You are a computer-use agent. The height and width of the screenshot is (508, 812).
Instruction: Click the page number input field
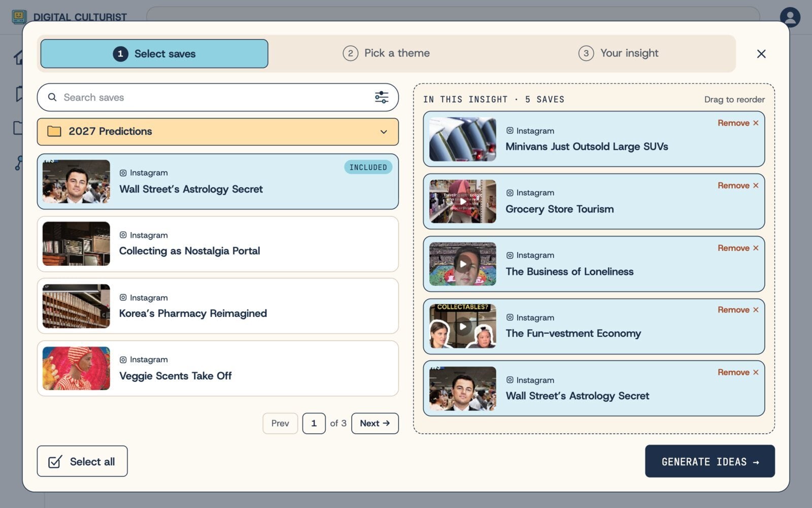coord(314,423)
